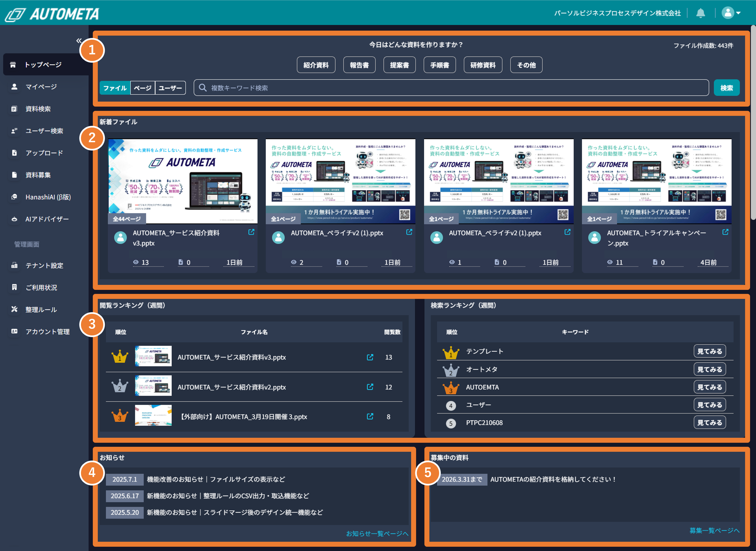Image resolution: width=756 pixels, height=551 pixels.
Task: Open the notification bell icon
Action: point(700,13)
